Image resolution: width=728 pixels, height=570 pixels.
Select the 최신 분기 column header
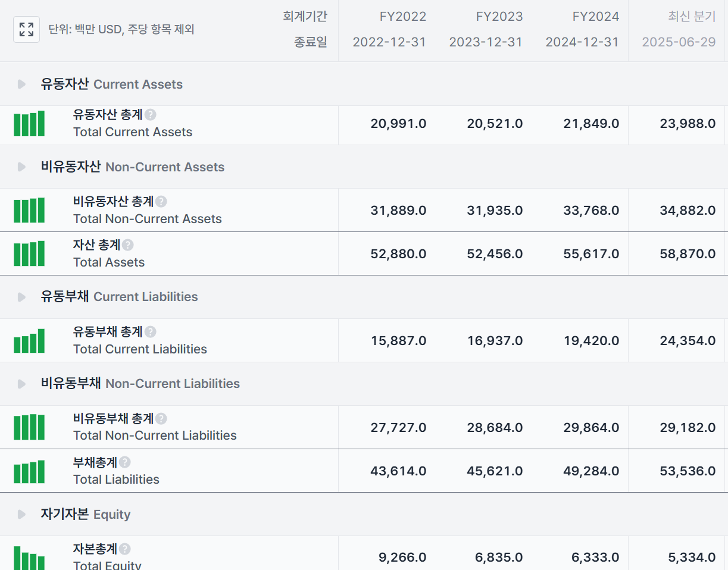[x=691, y=17]
